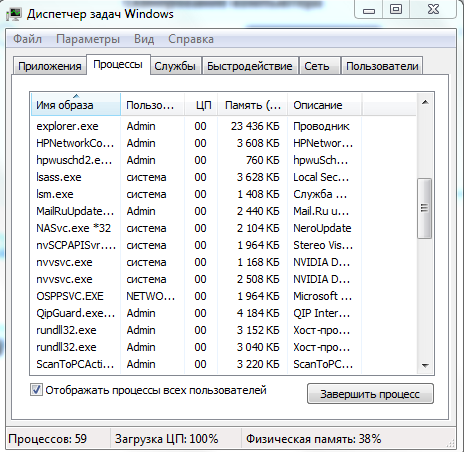This screenshot has width=464, height=452.
Task: Click the Проводник description cell
Action: (321, 126)
